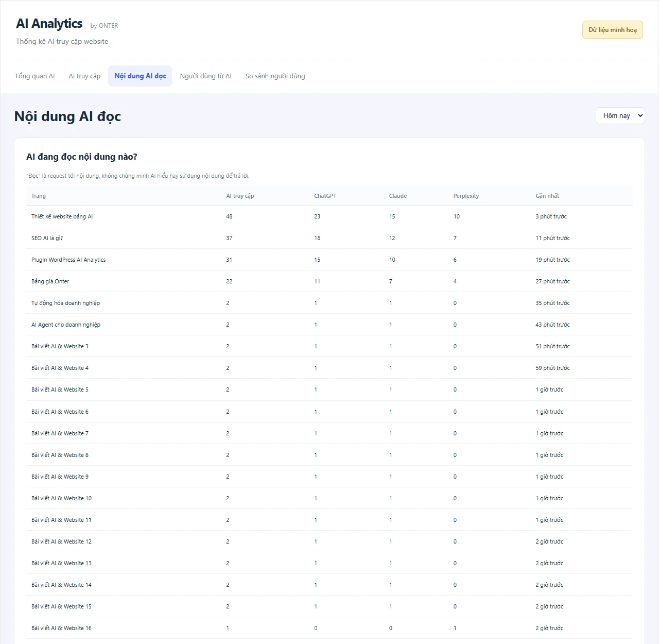Click the Perplexity column header

pos(466,196)
